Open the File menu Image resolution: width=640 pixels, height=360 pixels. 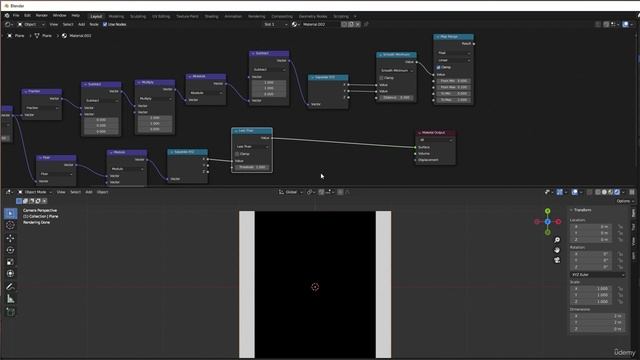click(16, 16)
